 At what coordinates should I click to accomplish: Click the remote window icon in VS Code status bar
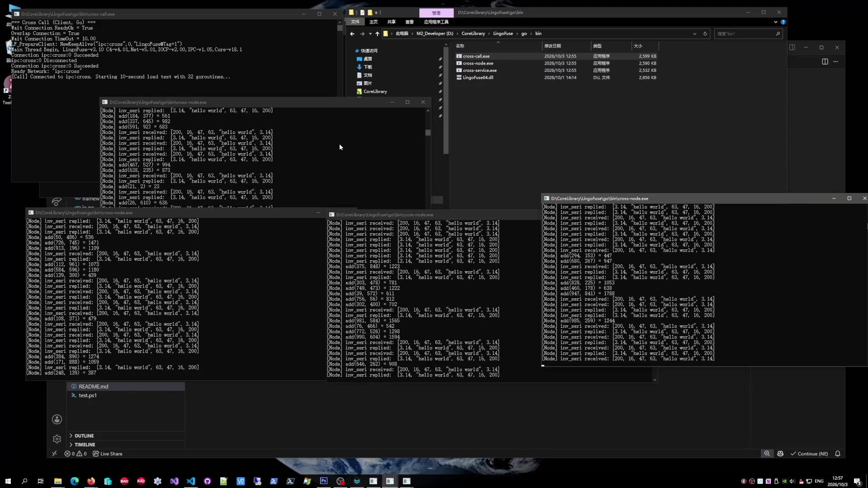point(54,454)
